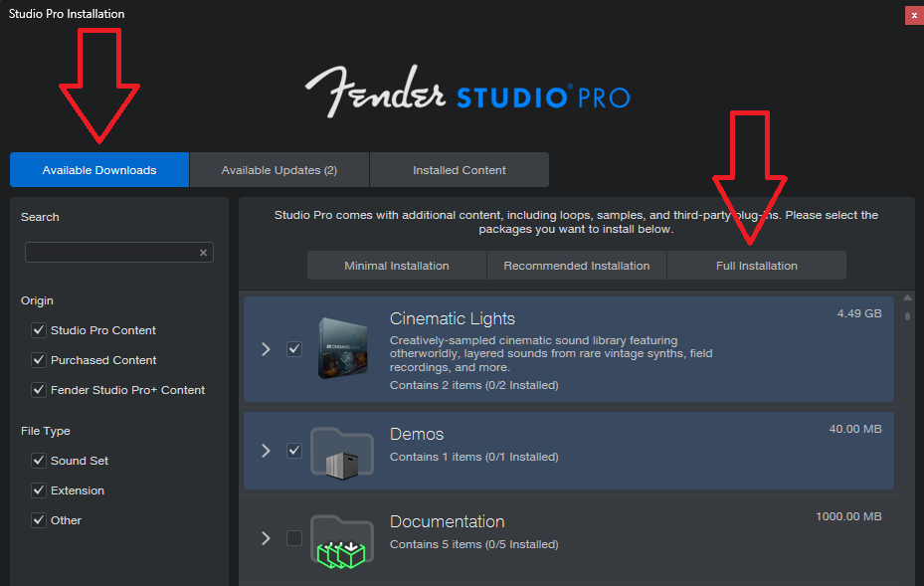The height and width of the screenshot is (586, 924).
Task: Expand the Demos package row
Action: 266,451
